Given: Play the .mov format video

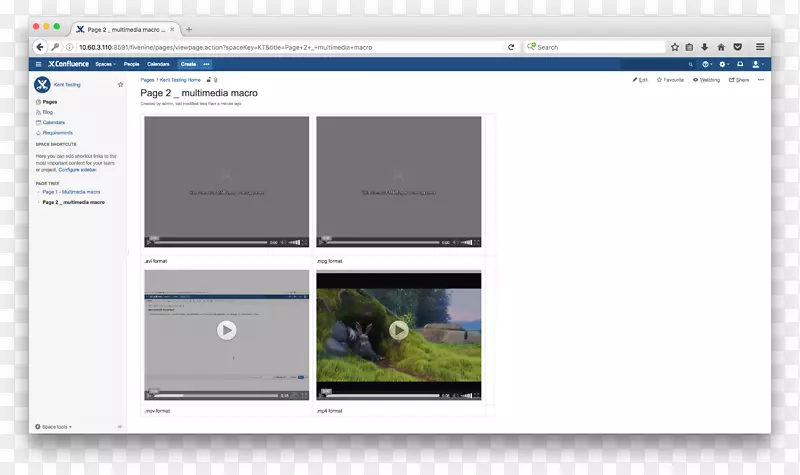Looking at the screenshot, I should [x=227, y=330].
